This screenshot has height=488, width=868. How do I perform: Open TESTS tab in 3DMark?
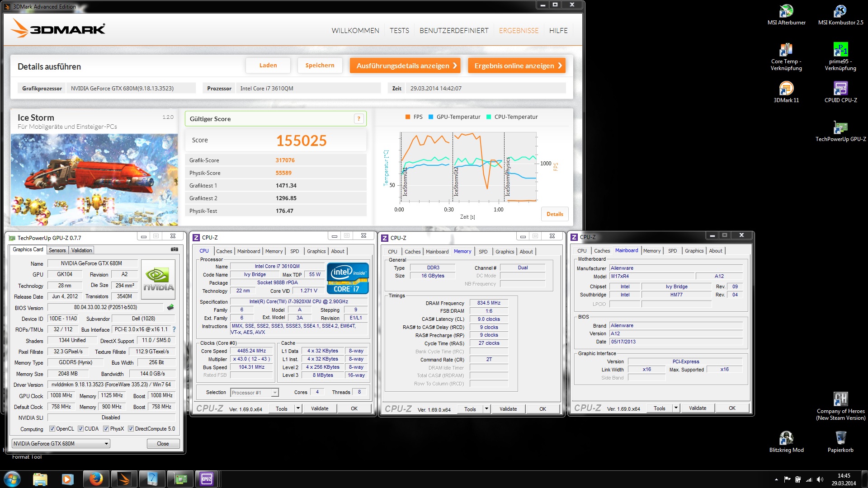pyautogui.click(x=399, y=31)
